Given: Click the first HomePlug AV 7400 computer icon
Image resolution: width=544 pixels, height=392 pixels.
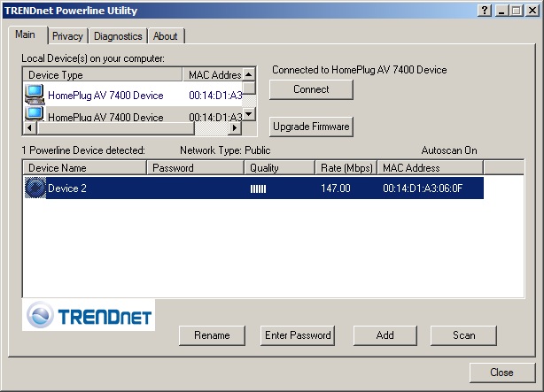Looking at the screenshot, I should click(35, 95).
